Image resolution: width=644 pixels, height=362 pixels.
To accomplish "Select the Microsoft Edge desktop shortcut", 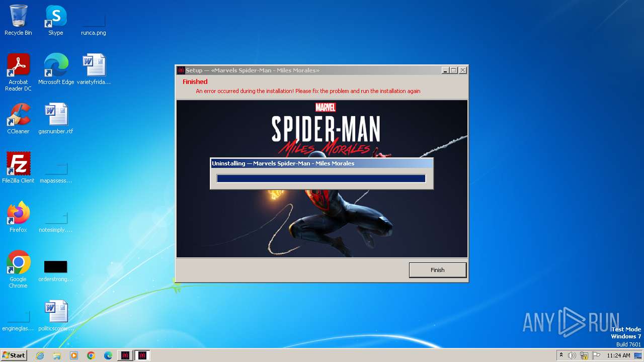I will pos(56,69).
